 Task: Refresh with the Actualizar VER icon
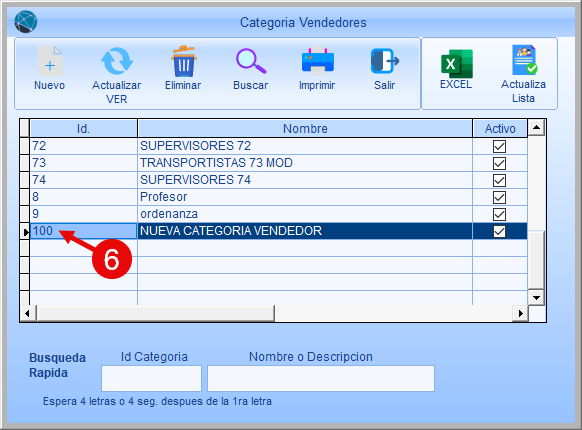pyautogui.click(x=117, y=61)
